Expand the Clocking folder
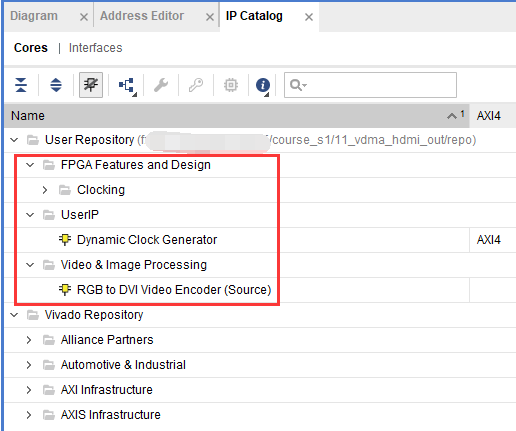The image size is (516, 431). tap(45, 190)
